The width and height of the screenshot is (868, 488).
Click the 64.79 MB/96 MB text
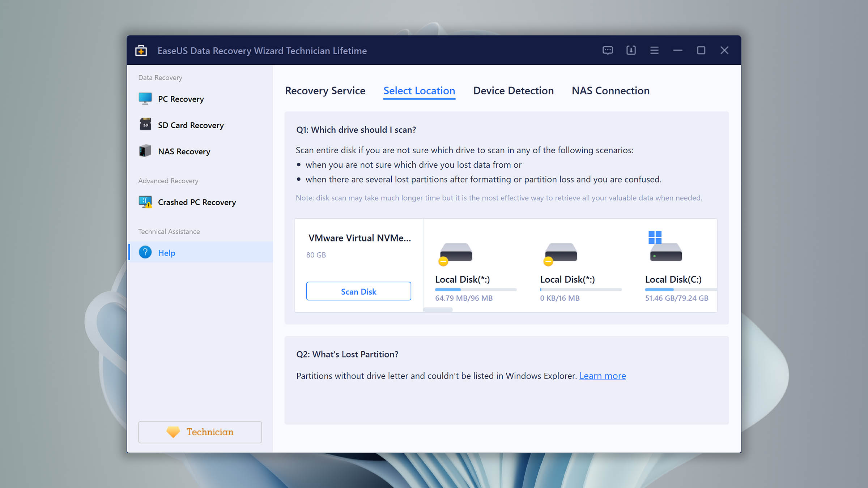[464, 298]
